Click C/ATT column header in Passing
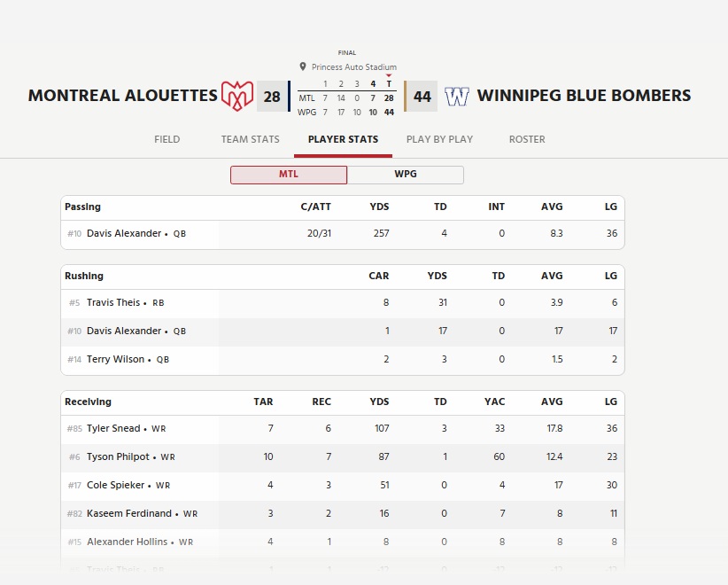The height and width of the screenshot is (585, 728). (315, 207)
